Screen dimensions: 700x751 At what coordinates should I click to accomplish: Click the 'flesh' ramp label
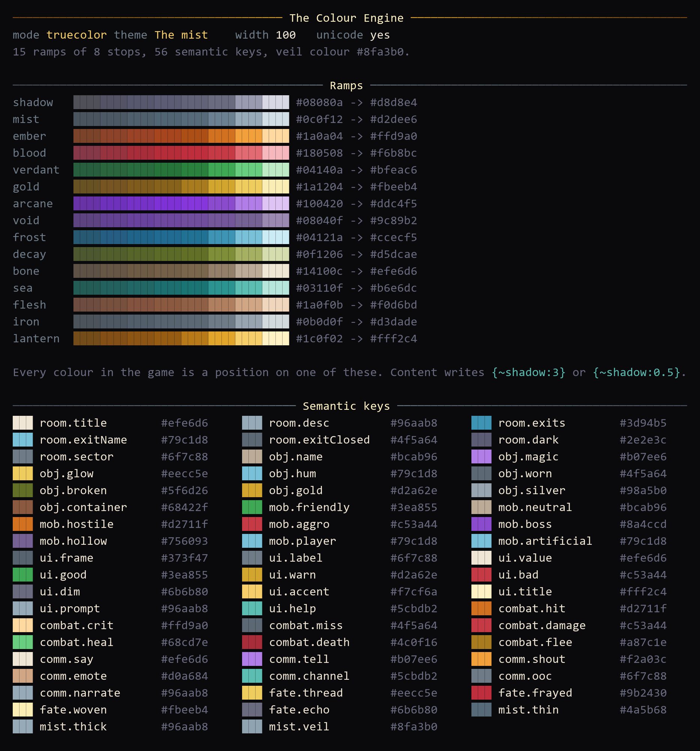click(30, 304)
